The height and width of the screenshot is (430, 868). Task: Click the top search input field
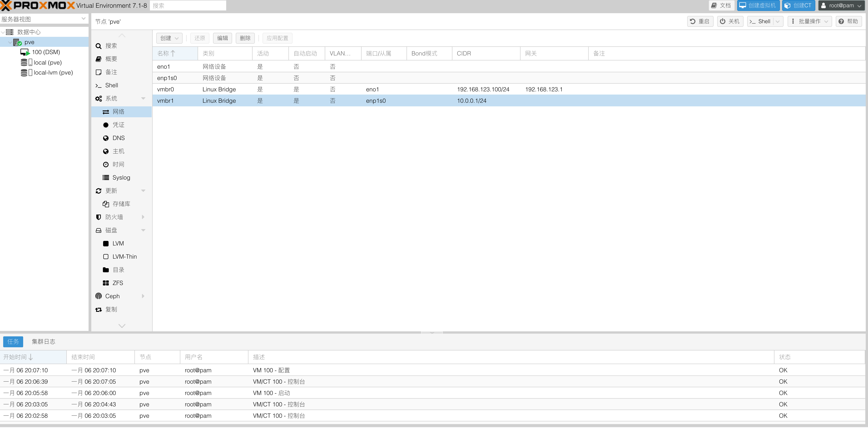[x=188, y=5]
